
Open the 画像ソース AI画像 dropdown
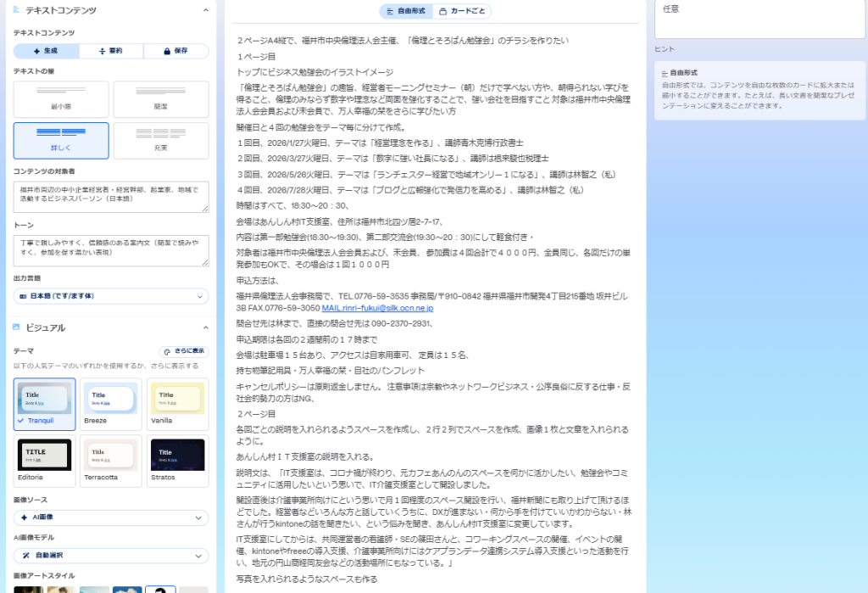[111, 517]
